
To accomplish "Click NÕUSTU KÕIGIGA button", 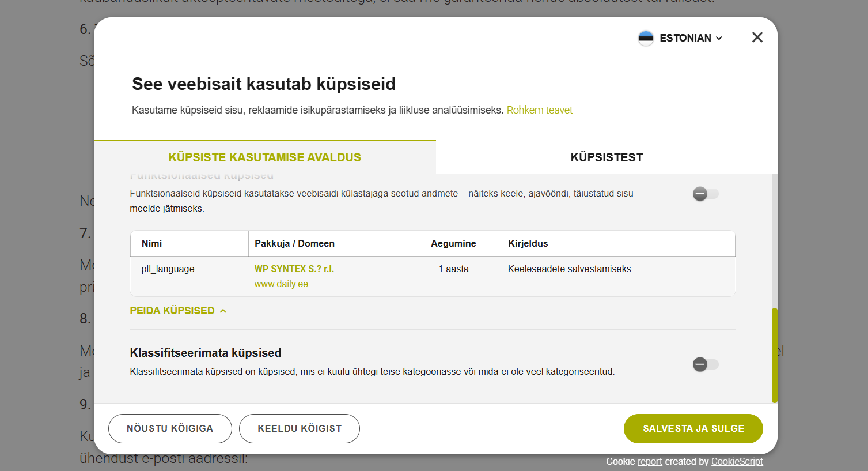I will (x=170, y=428).
